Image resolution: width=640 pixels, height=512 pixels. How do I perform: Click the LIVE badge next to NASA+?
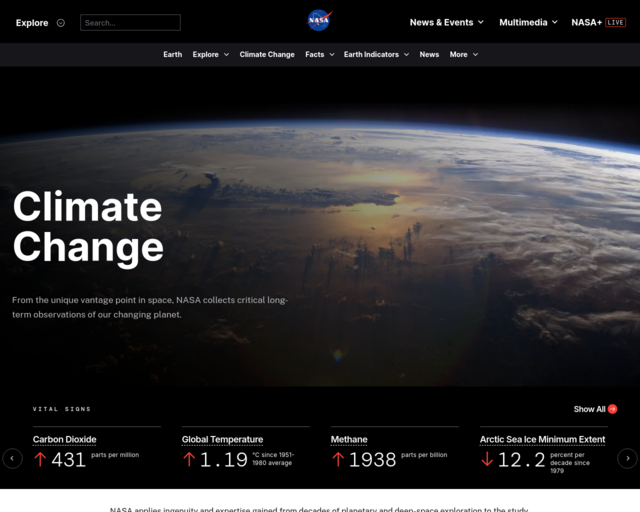click(x=616, y=22)
